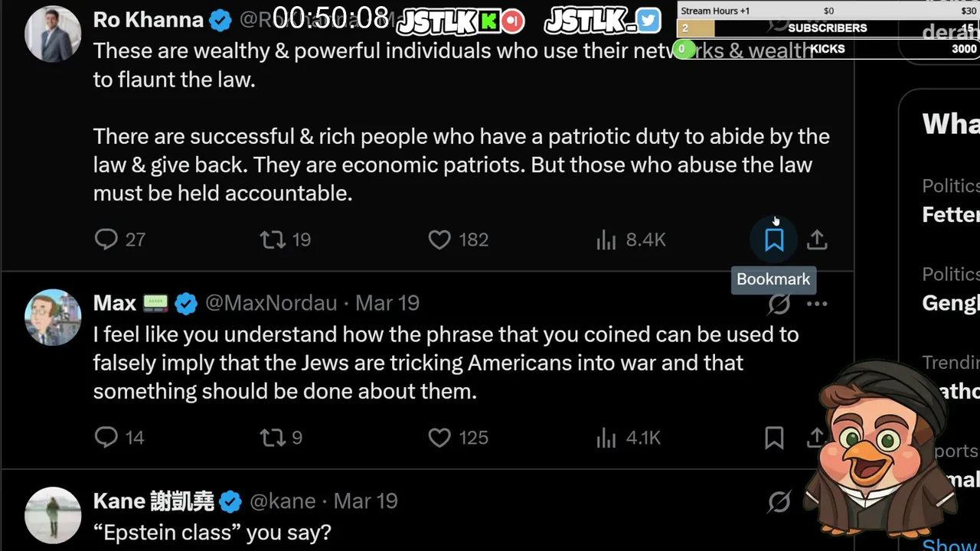Open more options on Max's tweet
Screen dimensions: 980x551
817,304
